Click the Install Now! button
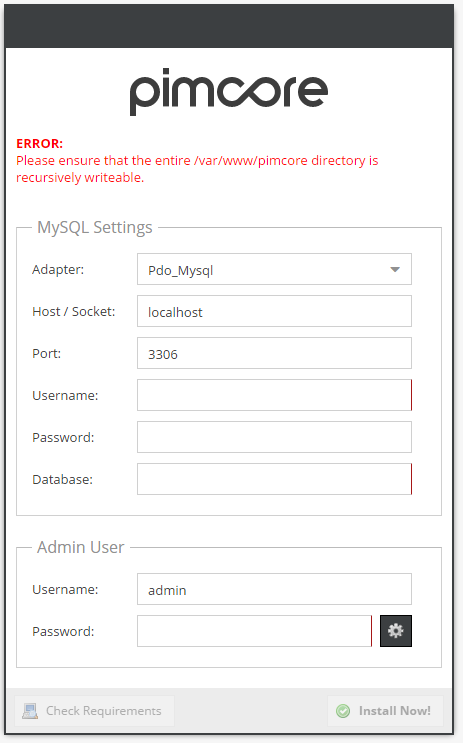The width and height of the screenshot is (463, 743). click(385, 711)
